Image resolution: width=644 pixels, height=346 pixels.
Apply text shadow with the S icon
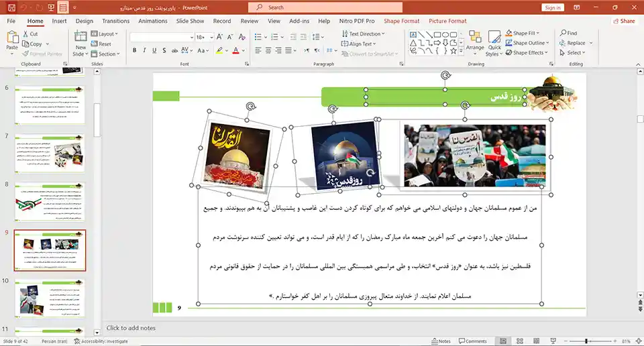164,50
